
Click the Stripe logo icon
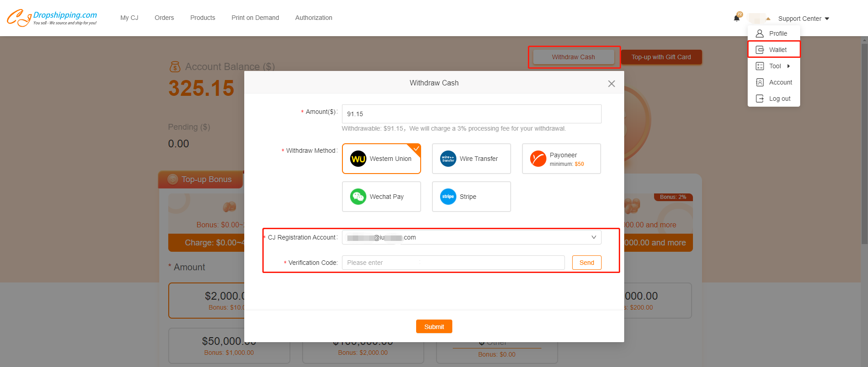[448, 197]
